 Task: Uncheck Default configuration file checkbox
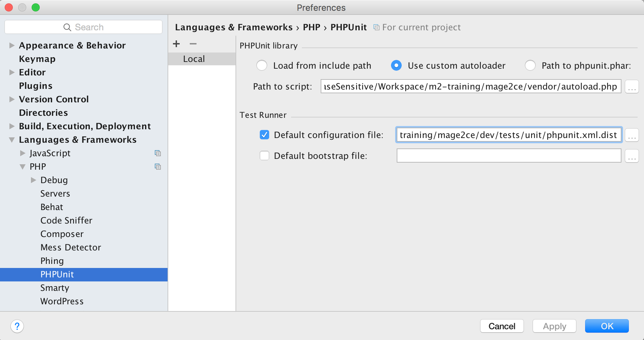pyautogui.click(x=264, y=135)
